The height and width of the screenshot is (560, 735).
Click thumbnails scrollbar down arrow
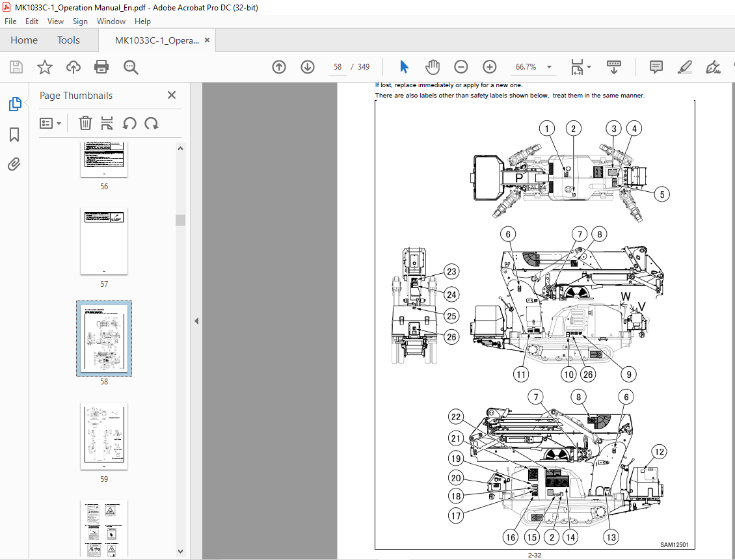click(180, 552)
